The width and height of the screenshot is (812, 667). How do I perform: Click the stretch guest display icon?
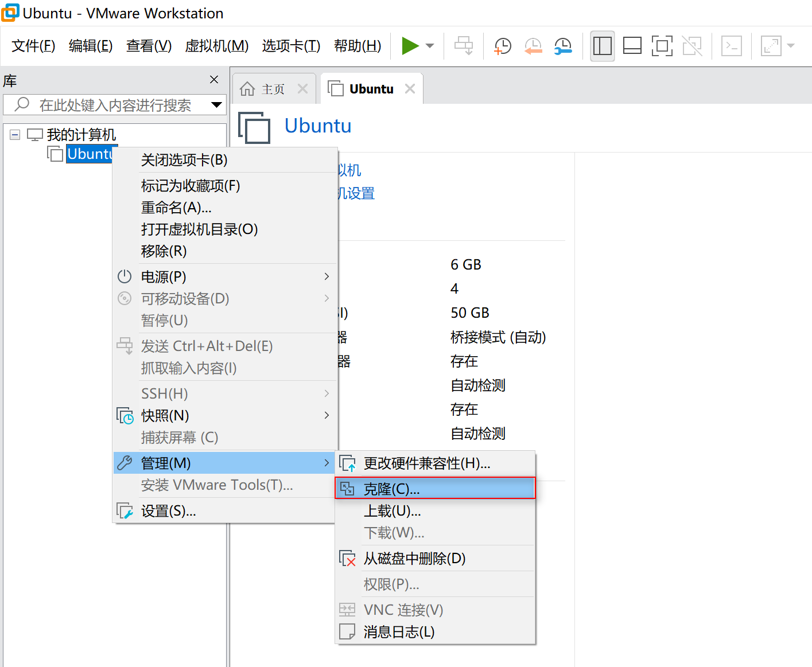coord(771,46)
